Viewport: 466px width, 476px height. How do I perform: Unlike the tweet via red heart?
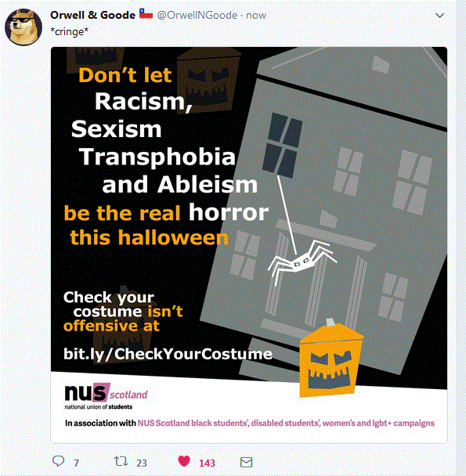(184, 461)
